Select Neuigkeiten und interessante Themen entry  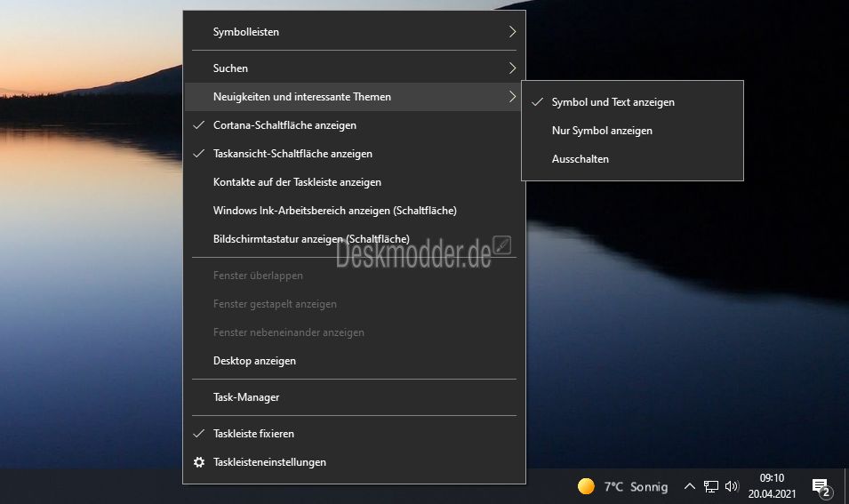tap(354, 97)
